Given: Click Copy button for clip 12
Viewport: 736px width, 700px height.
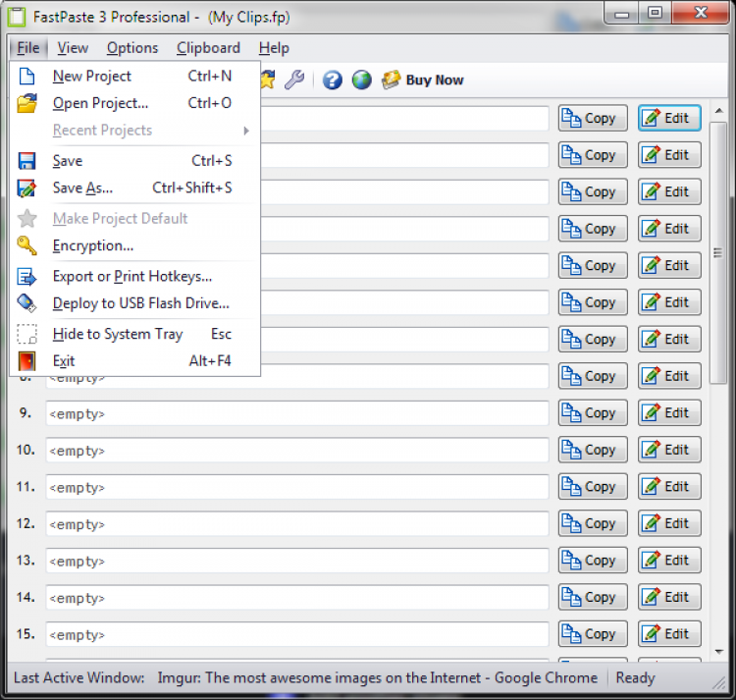Looking at the screenshot, I should click(593, 523).
